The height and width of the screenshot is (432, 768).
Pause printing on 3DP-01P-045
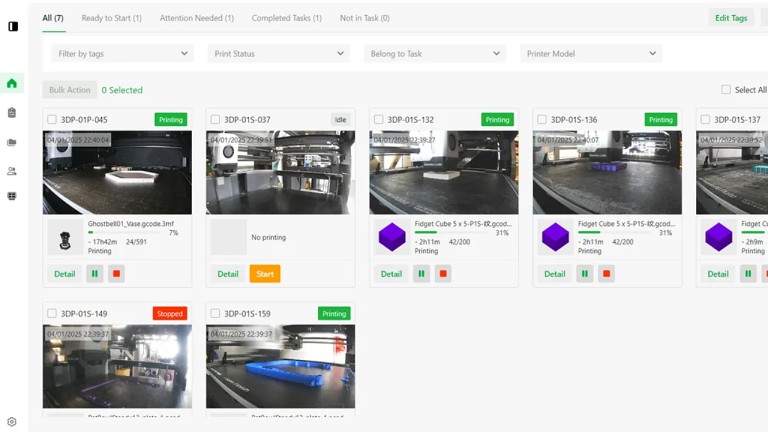click(95, 274)
